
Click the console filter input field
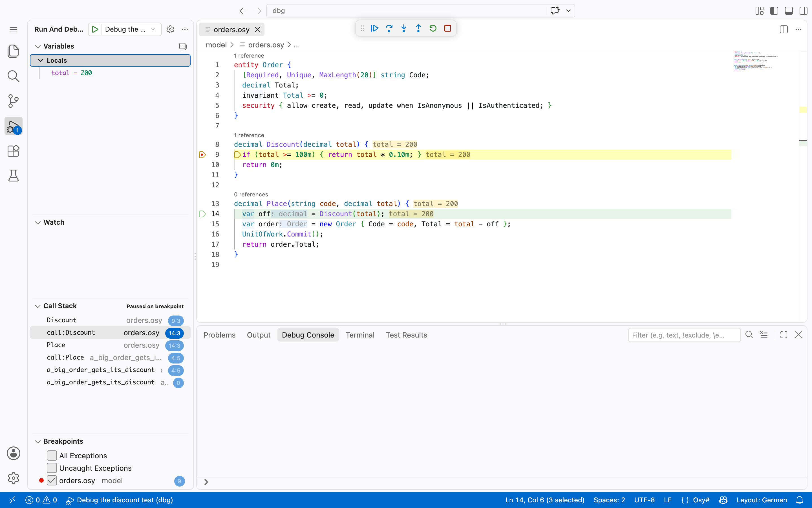(685, 335)
